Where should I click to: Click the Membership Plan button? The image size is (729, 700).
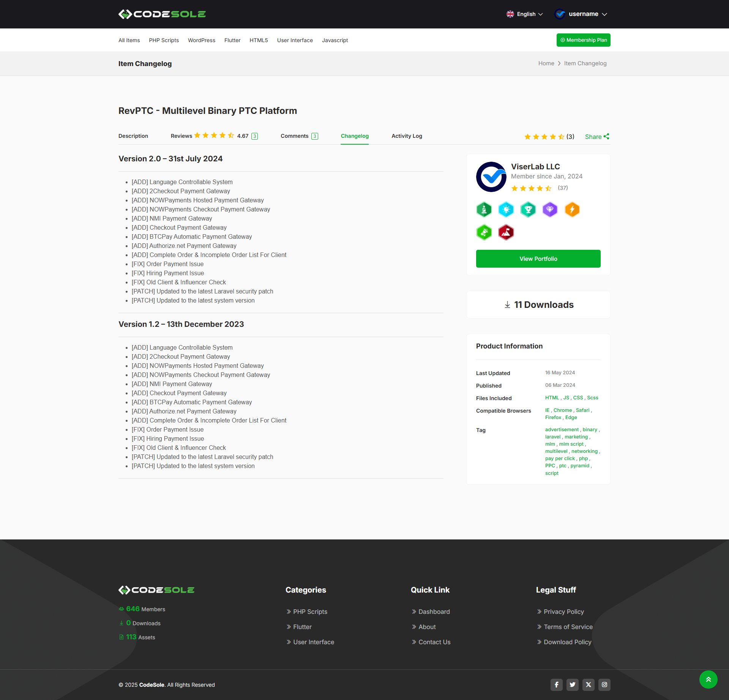583,40
